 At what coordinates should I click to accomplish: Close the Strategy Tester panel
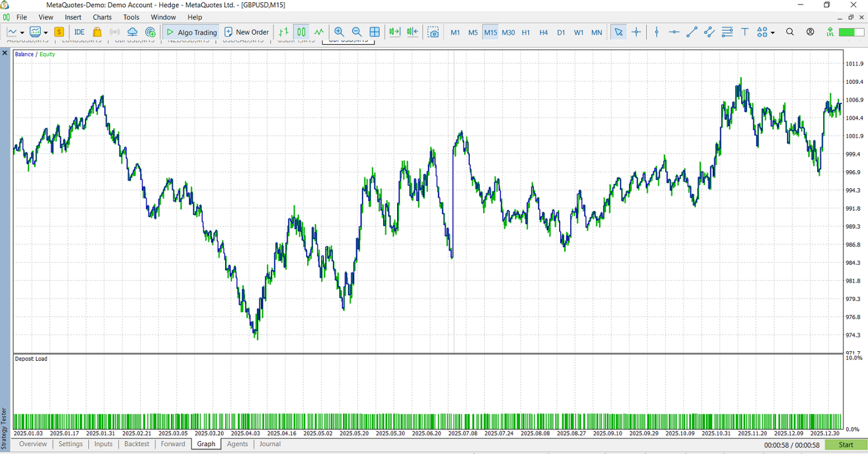pos(5,53)
